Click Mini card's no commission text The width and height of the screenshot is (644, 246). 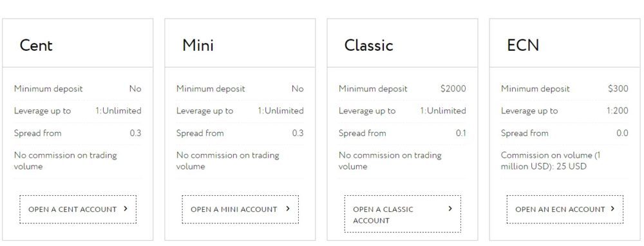227,160
